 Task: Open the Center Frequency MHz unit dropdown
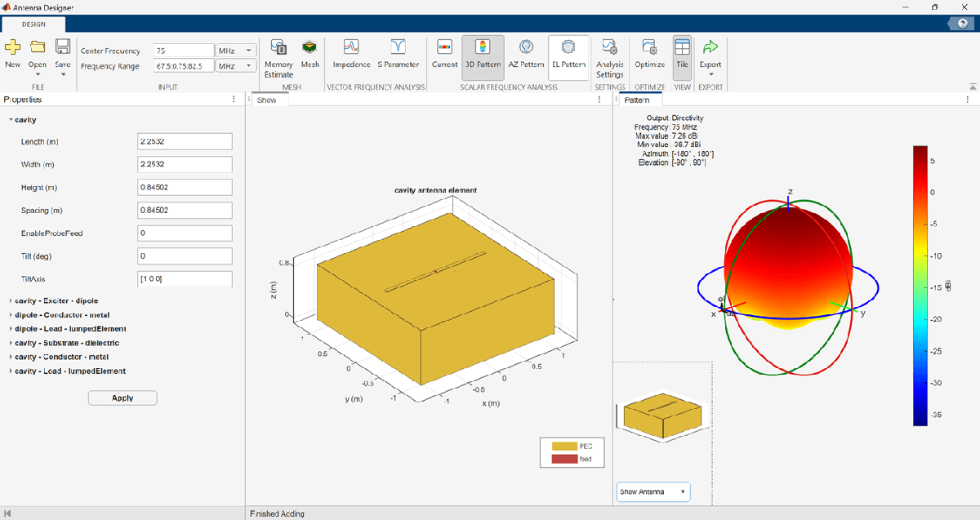236,51
